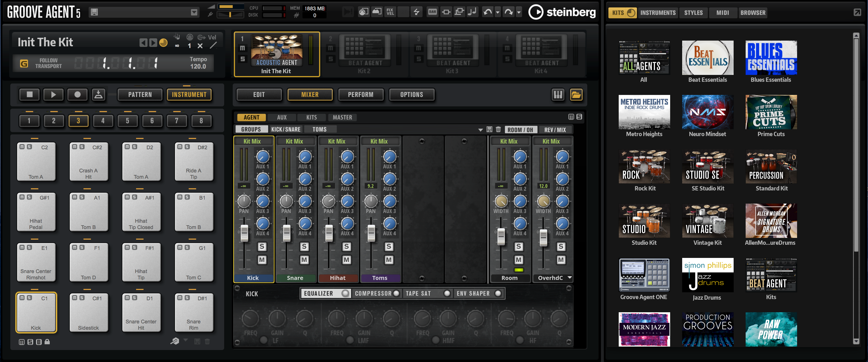The height and width of the screenshot is (362, 868).
Task: Open the preset name dropdown arrow
Action: coord(194,13)
